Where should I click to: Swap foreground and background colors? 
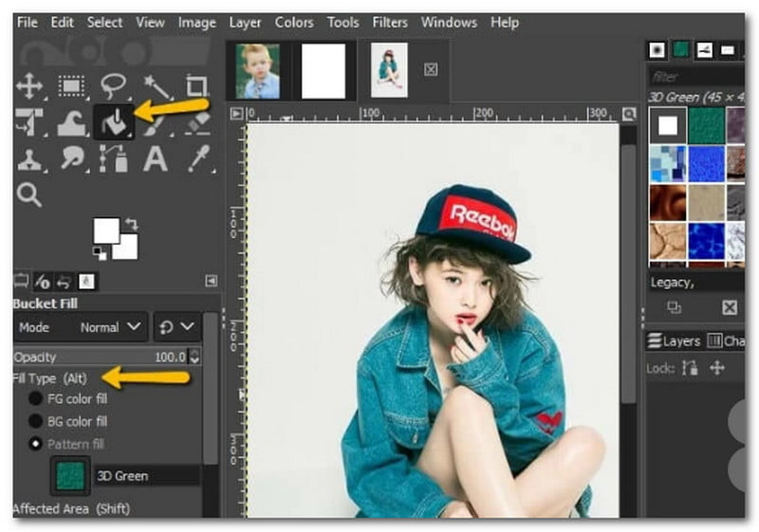point(130,224)
